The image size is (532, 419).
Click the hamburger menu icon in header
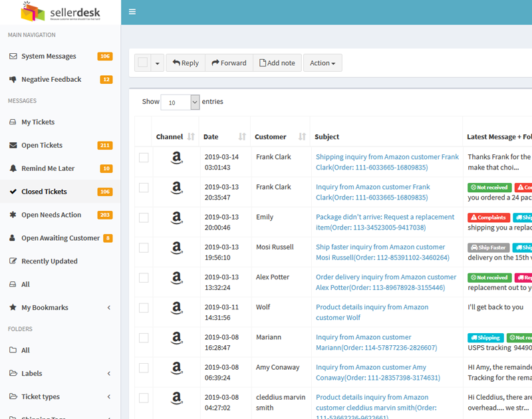(x=132, y=12)
